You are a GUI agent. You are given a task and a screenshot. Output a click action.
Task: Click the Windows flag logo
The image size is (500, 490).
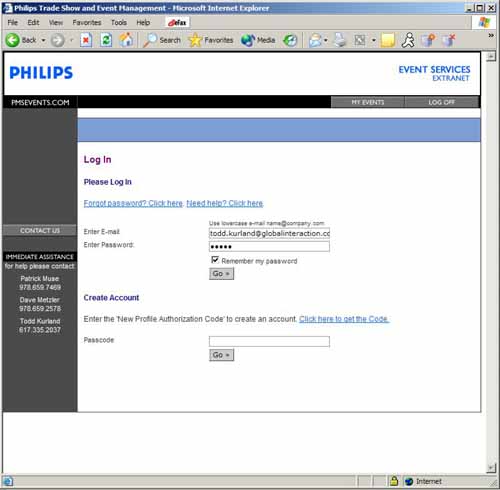[484, 22]
